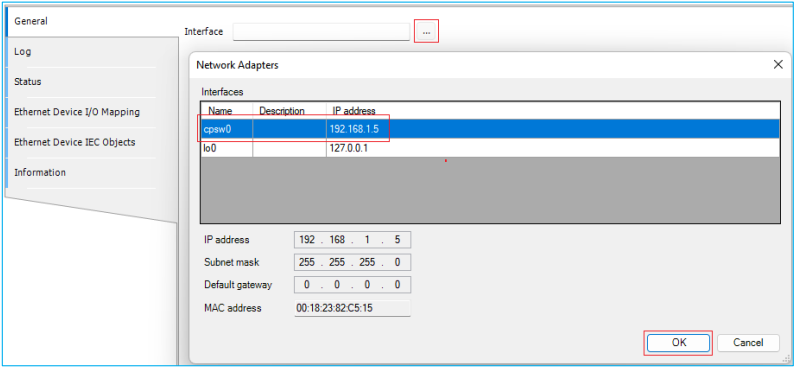Image resolution: width=798 pixels, height=368 pixels.
Task: Switch to the Log tab
Action: point(92,52)
